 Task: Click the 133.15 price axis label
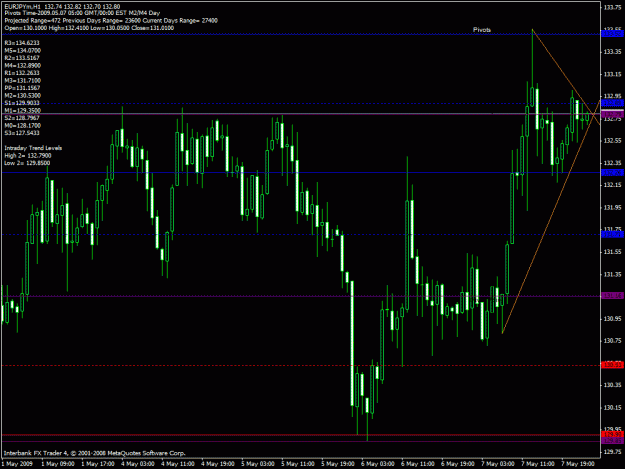pyautogui.click(x=612, y=75)
